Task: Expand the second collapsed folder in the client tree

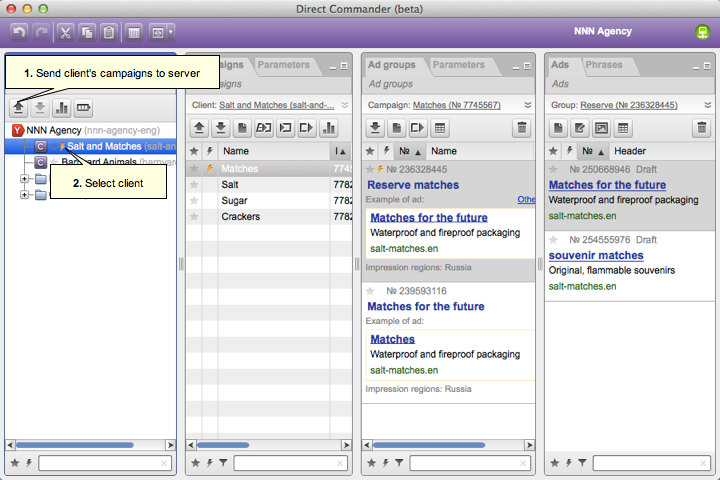Action: [24, 195]
